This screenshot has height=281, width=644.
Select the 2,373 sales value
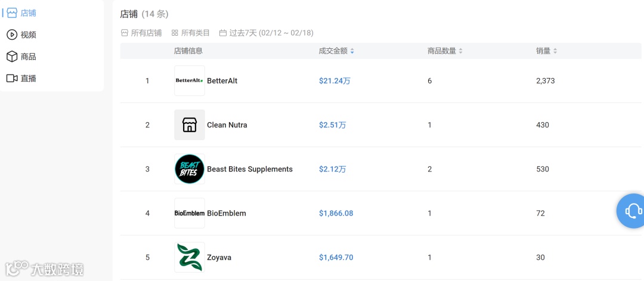pos(546,81)
